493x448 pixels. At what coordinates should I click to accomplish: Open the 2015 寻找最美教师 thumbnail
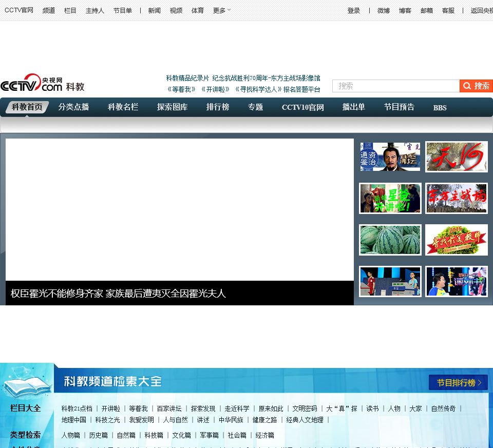(x=456, y=240)
